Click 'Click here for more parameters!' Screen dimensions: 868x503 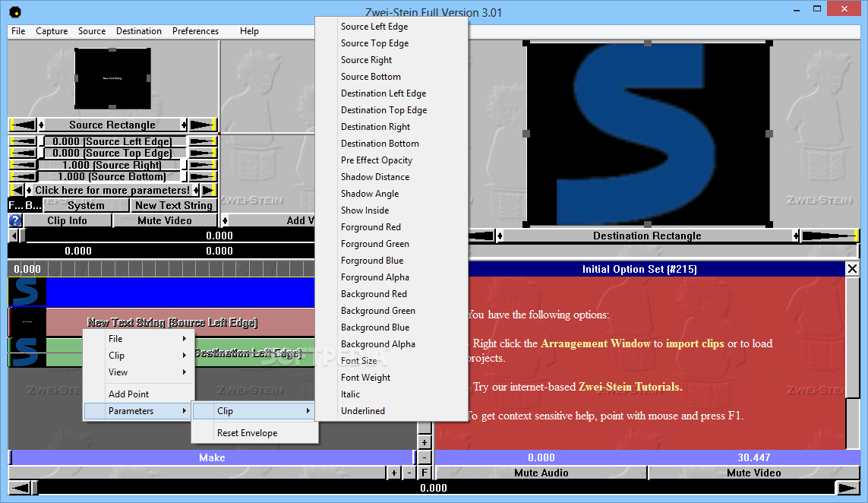click(x=112, y=190)
